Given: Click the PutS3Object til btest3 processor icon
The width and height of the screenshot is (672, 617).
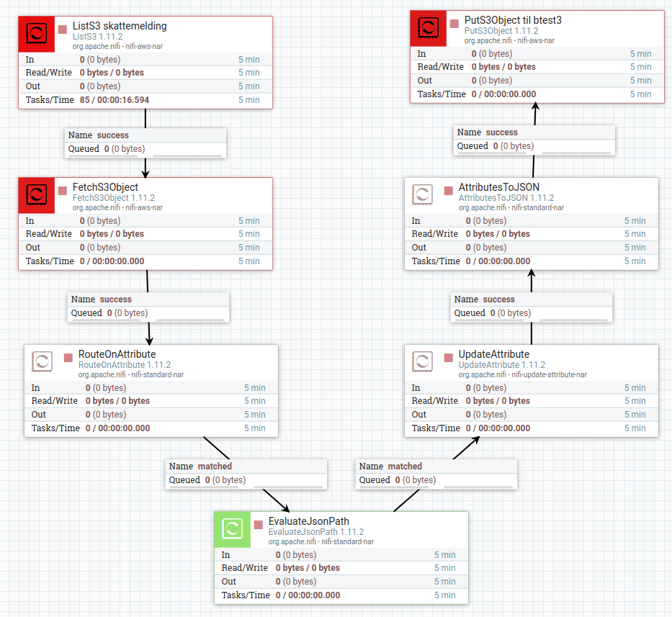Looking at the screenshot, I should pos(428,28).
